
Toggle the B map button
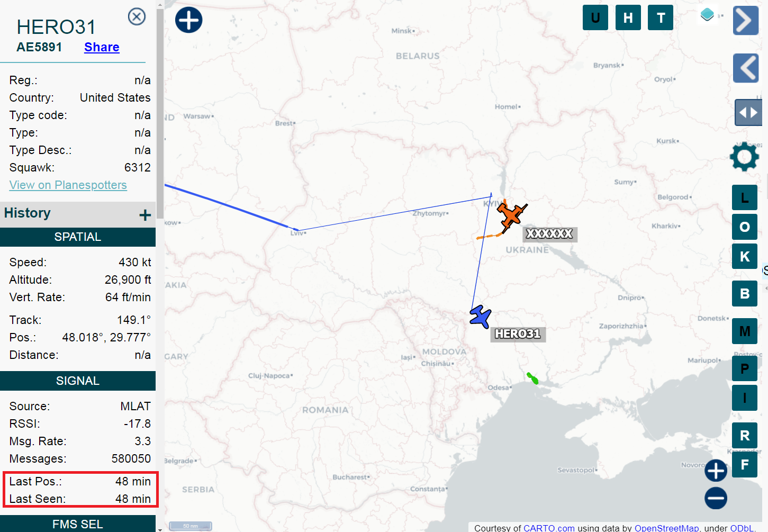pos(745,293)
